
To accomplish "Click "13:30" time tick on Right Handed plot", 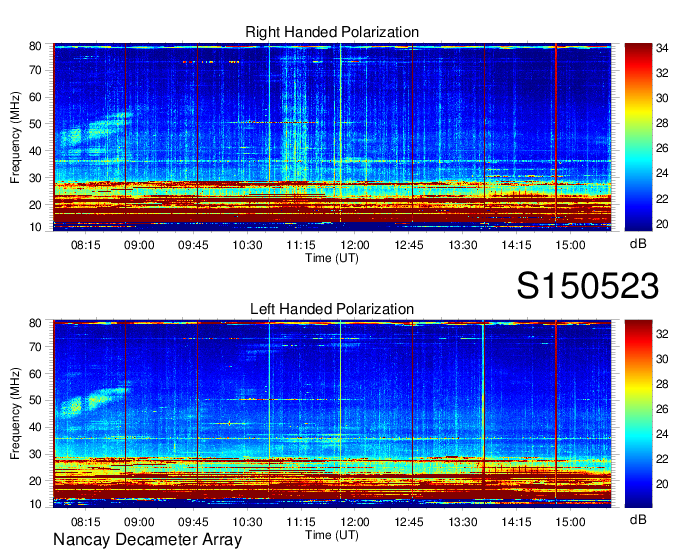I will (x=463, y=245).
